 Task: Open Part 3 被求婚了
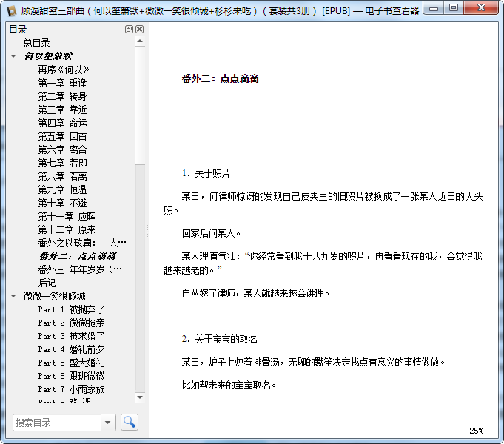[71, 336]
